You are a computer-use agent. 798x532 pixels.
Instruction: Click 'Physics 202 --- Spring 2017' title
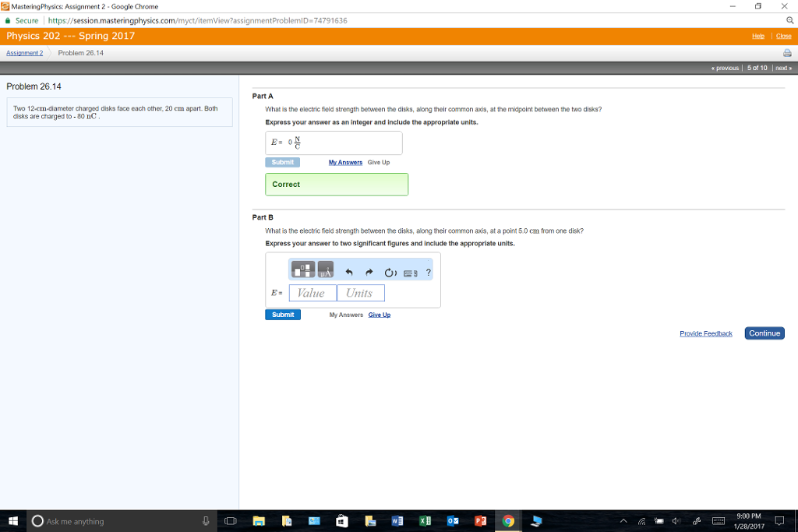pyautogui.click(x=71, y=36)
